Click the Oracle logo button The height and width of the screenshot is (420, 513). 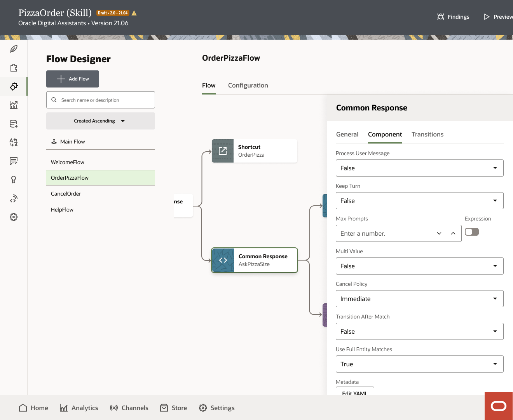click(499, 406)
